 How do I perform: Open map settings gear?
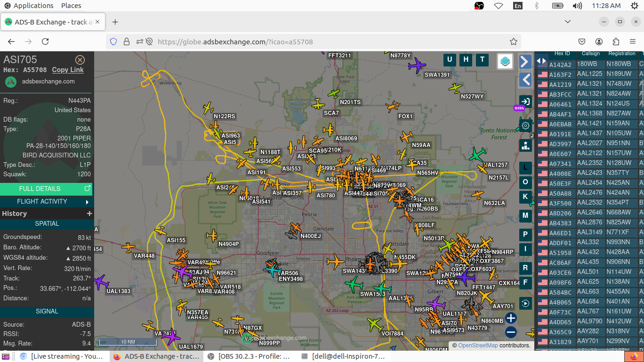pos(525,126)
